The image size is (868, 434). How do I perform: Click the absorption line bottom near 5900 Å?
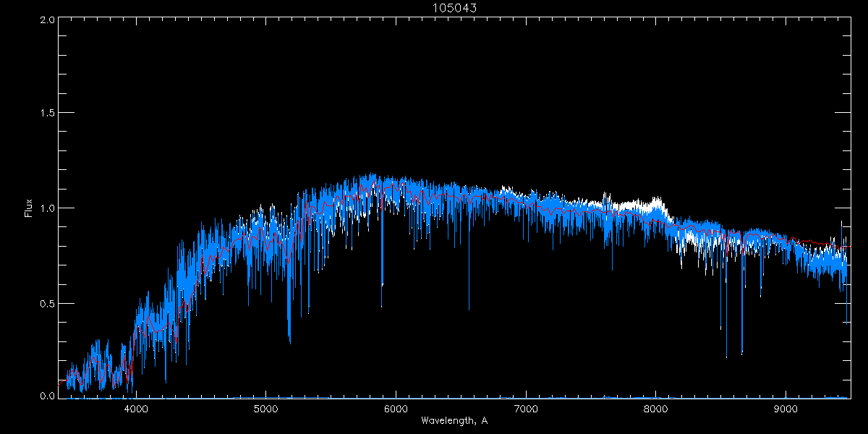click(x=382, y=286)
